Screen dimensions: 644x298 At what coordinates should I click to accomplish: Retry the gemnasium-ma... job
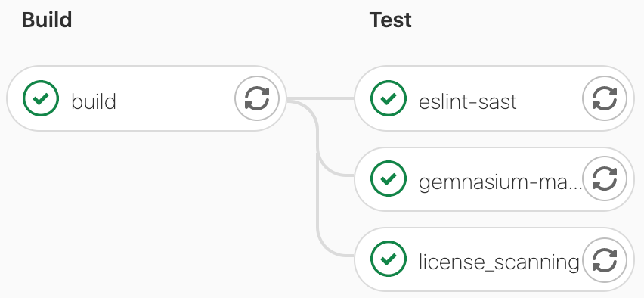point(605,178)
